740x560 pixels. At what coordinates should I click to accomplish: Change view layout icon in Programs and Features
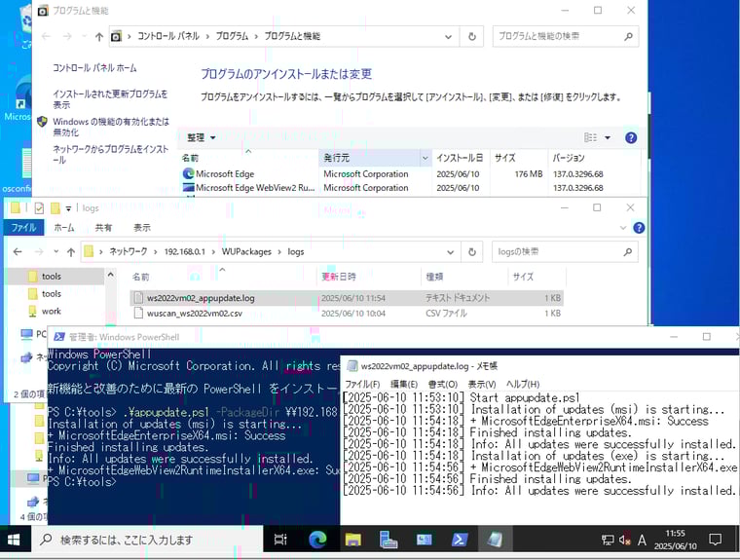590,137
